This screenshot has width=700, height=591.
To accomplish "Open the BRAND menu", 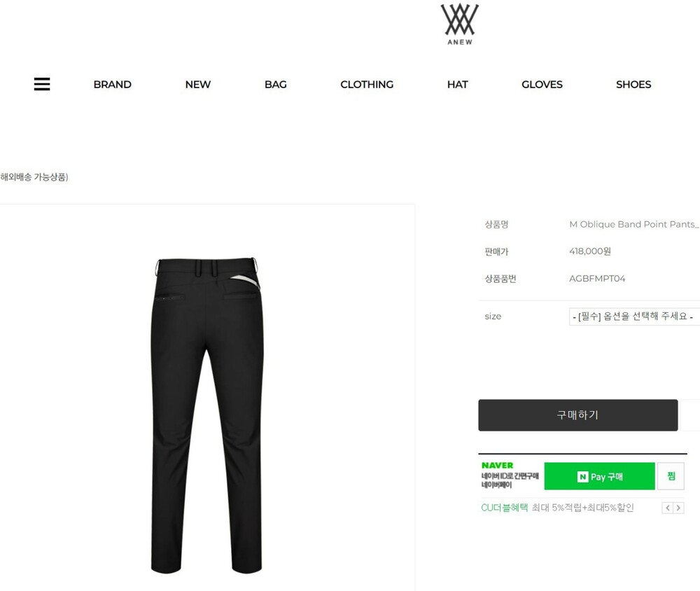I will pyautogui.click(x=113, y=85).
